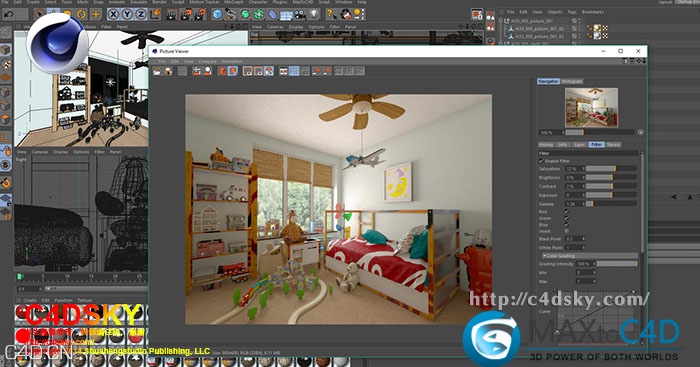The image size is (700, 367).
Task: Open the Objects menu in Object Manager
Action: pyautogui.click(x=555, y=12)
